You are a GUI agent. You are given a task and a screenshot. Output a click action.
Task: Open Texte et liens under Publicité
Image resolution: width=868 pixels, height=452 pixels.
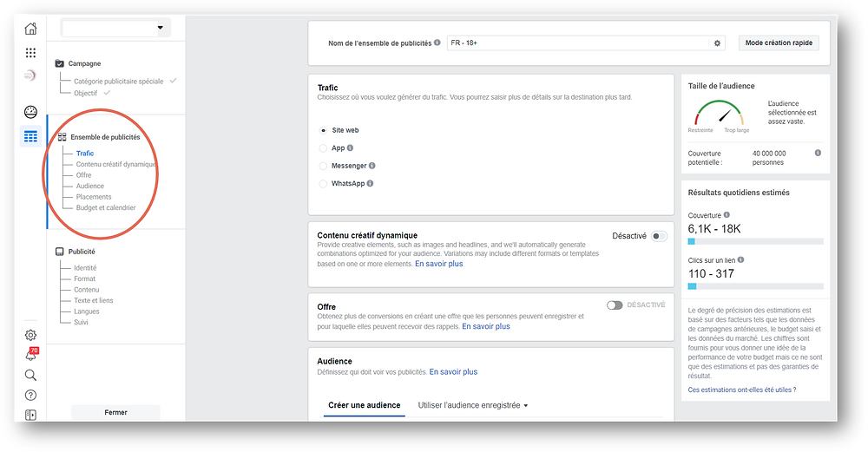94,300
